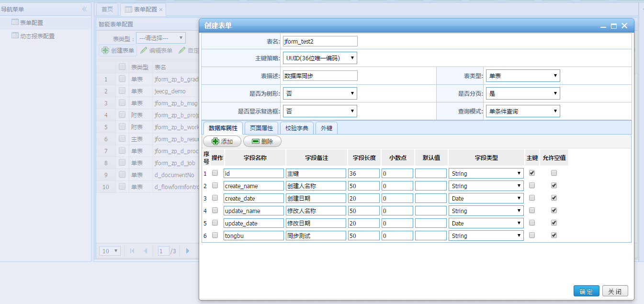Click the 关闭 close button

615,291
